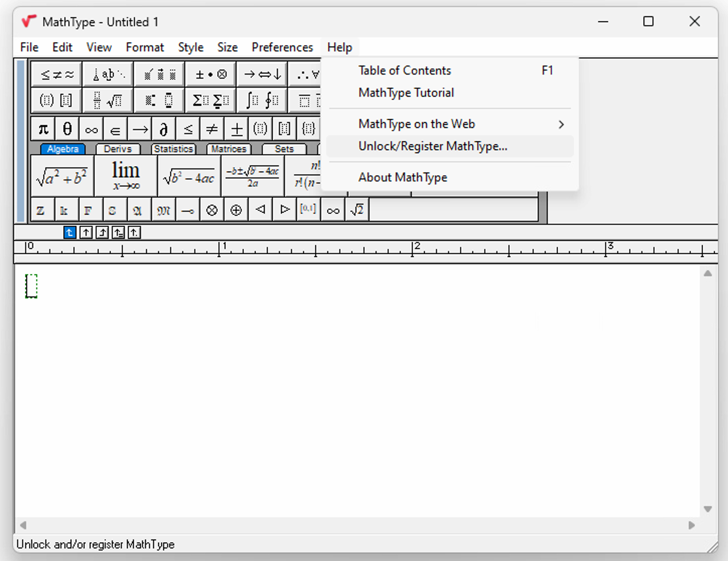Select the center tab stop button
The width and height of the screenshot is (728, 561).
click(x=86, y=232)
